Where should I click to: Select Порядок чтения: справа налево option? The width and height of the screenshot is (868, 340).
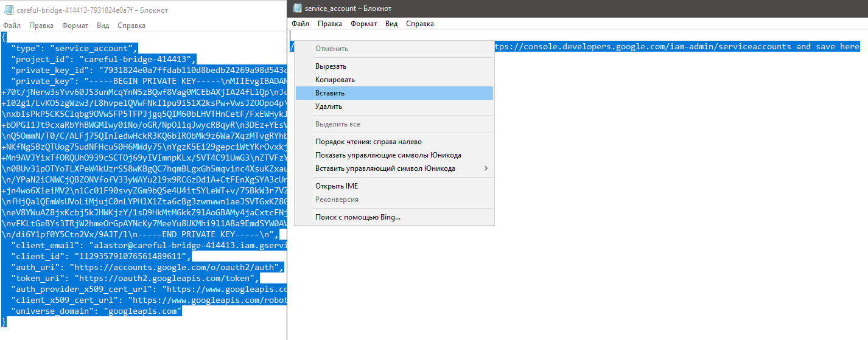point(394,142)
